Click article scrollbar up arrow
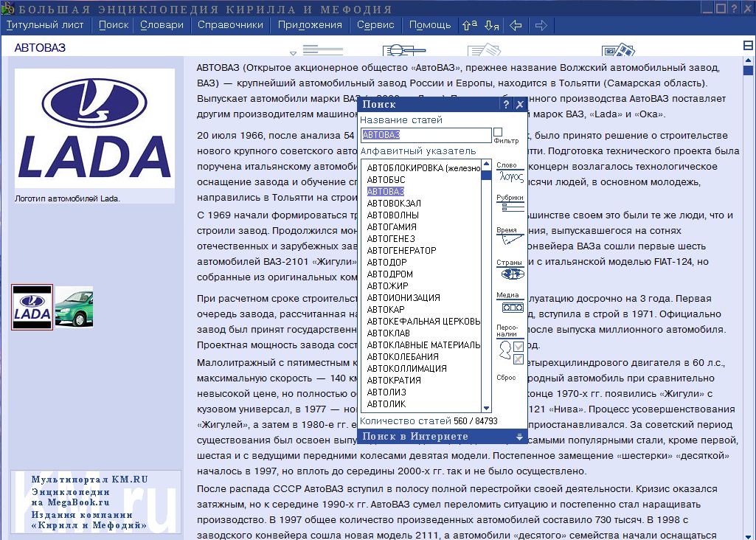 pyautogui.click(x=749, y=60)
